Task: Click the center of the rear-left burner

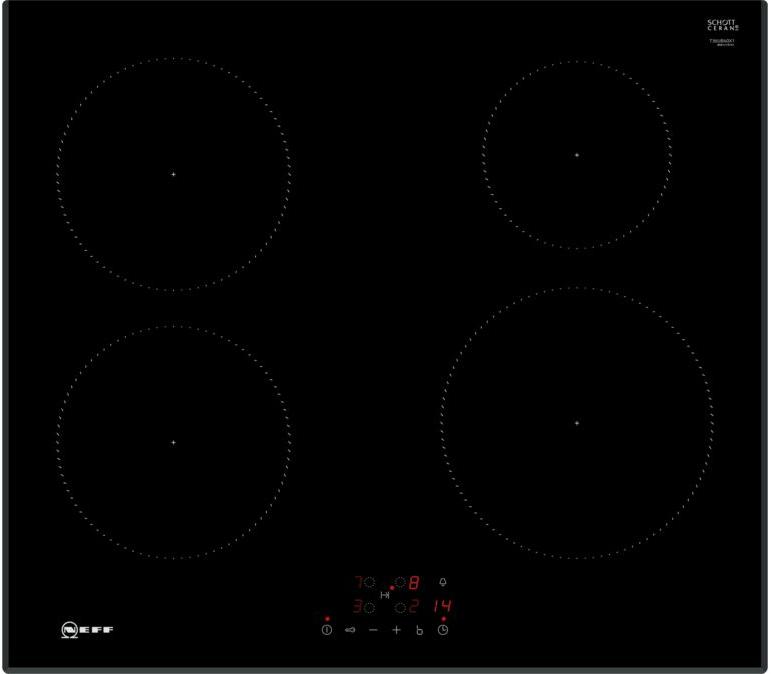Action: click(173, 174)
